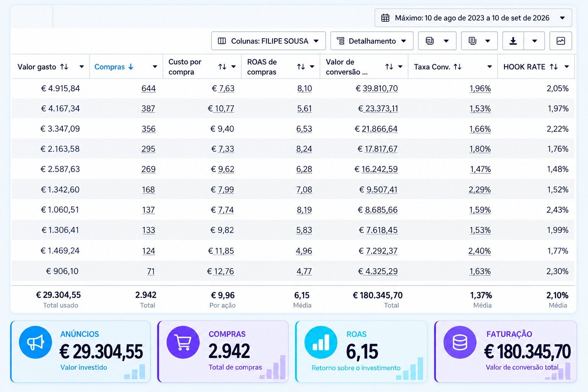Viewport: 588px width, 392px height.
Task: Open the ROAS de compras column options caret
Action: coord(312,67)
